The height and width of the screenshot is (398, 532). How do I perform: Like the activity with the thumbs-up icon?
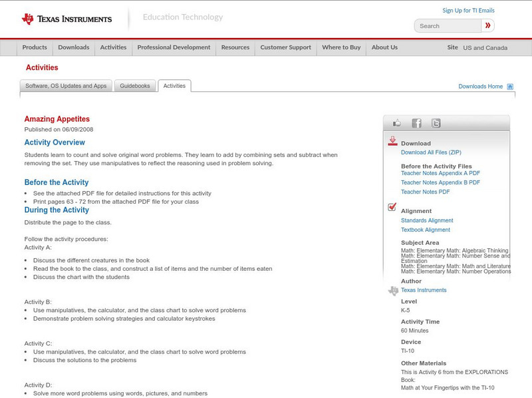[x=397, y=122]
